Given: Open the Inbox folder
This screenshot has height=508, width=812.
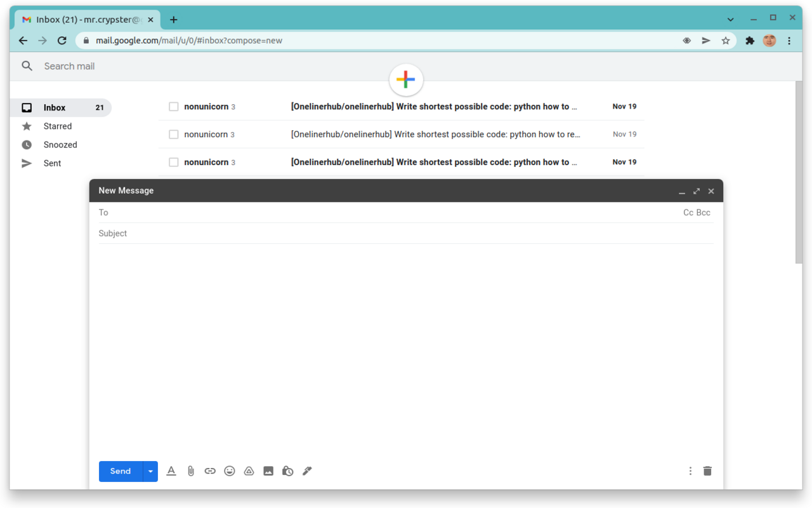Looking at the screenshot, I should (60, 108).
